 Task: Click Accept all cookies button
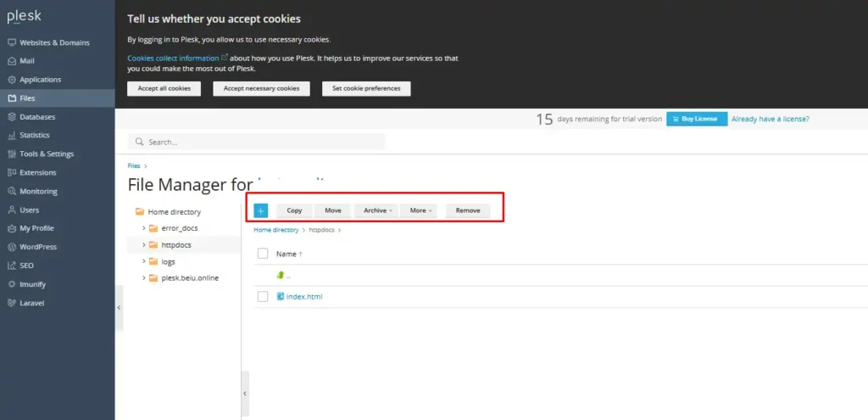[x=164, y=88]
